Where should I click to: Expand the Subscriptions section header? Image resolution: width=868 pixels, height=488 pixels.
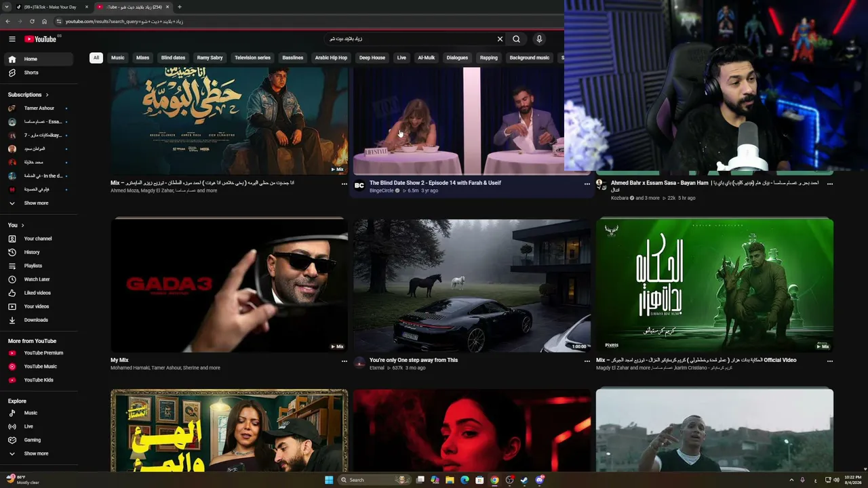pyautogui.click(x=28, y=95)
